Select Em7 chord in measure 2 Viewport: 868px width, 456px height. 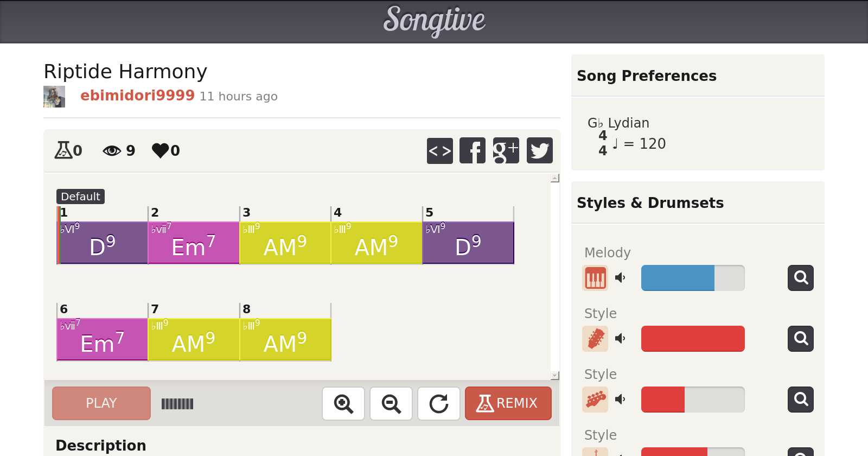[x=193, y=243]
